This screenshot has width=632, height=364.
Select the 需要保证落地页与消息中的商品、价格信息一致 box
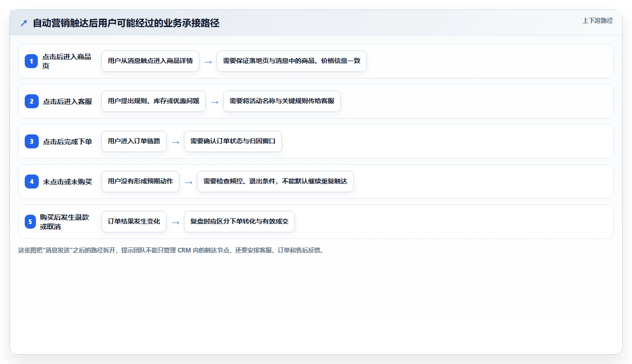(292, 61)
